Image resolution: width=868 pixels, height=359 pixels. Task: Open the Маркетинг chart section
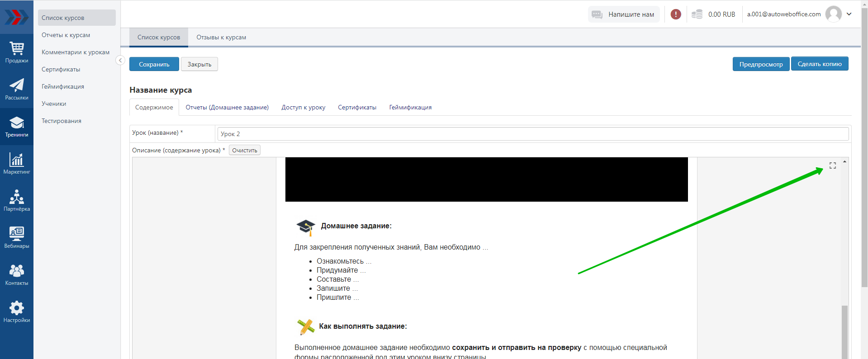[17, 164]
